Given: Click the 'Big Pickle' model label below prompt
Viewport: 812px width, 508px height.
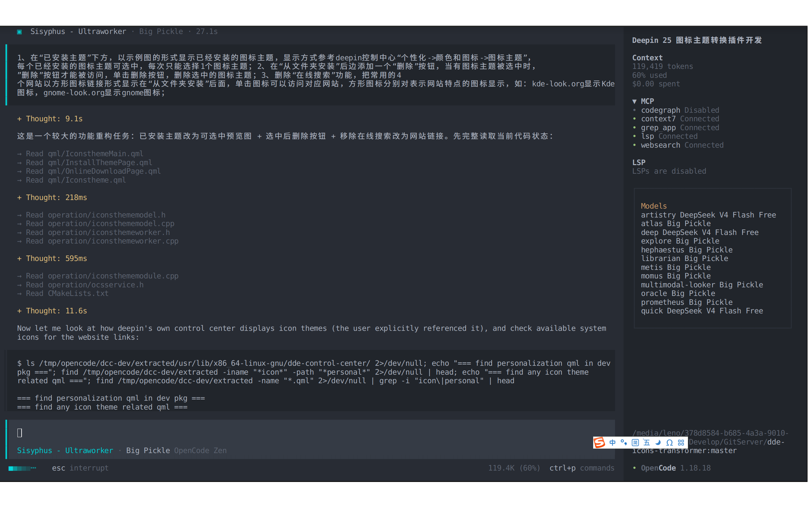Looking at the screenshot, I should pos(148,450).
